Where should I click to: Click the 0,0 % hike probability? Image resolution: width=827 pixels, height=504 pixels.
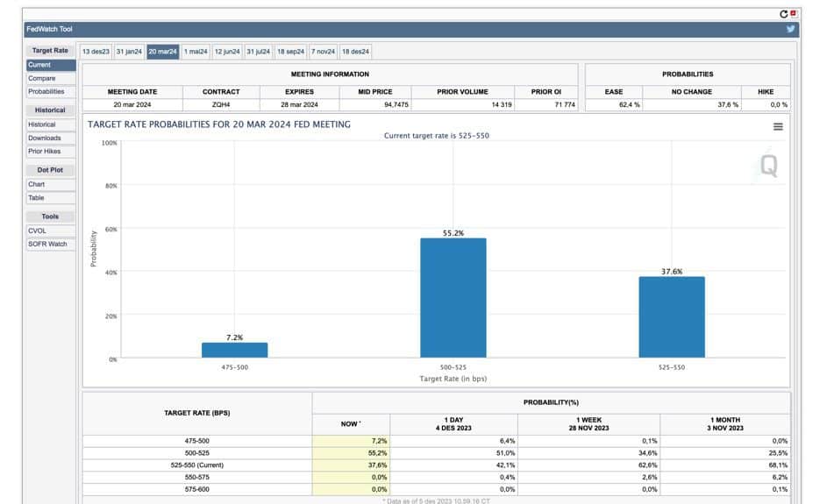pos(766,105)
